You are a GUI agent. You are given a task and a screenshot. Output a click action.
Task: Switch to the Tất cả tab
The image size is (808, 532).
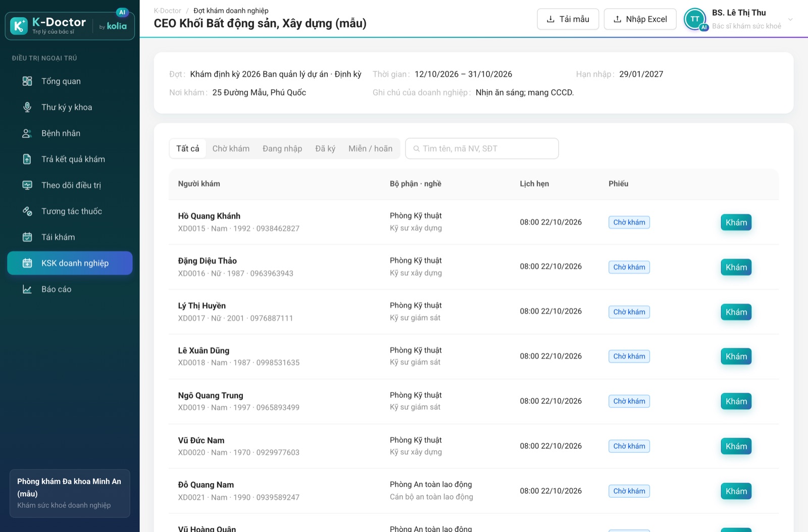(x=188, y=148)
